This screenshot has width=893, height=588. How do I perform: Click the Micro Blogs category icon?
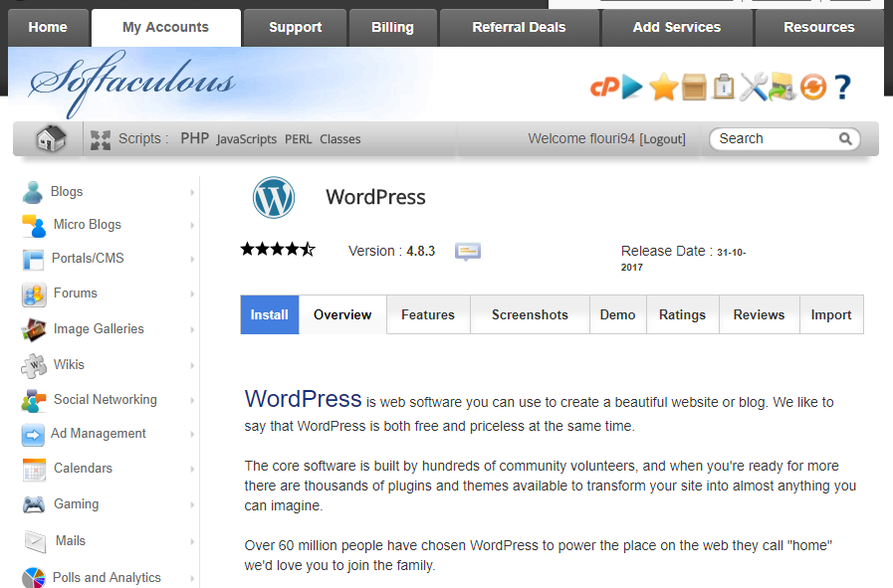(x=34, y=226)
